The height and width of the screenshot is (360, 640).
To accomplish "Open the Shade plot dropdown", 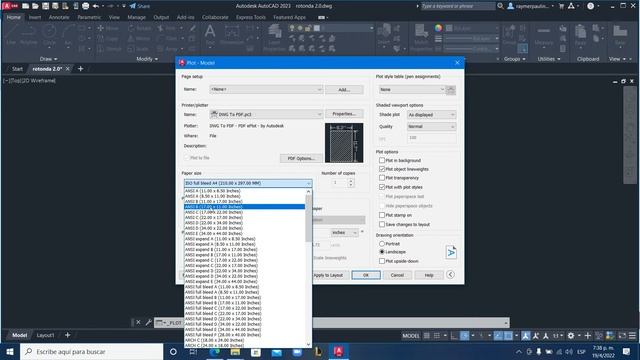I will 431,115.
